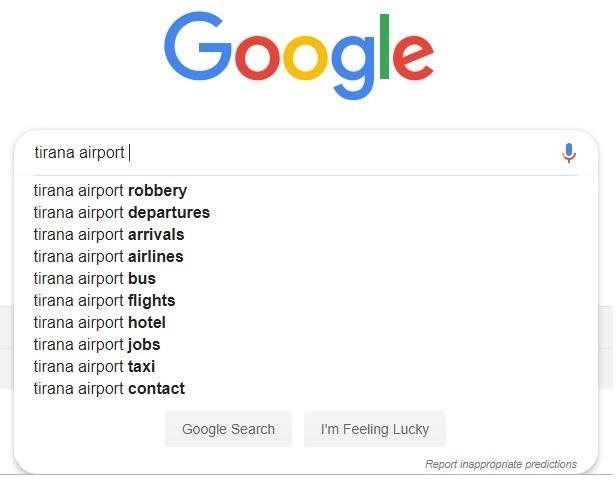Run the search with Google Search
The width and height of the screenshot is (616, 486).
pos(228,429)
